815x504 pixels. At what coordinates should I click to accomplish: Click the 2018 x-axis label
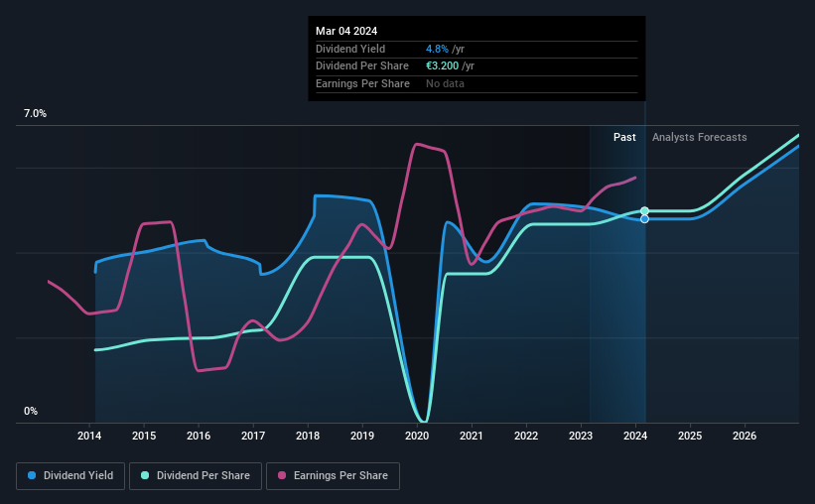click(308, 436)
